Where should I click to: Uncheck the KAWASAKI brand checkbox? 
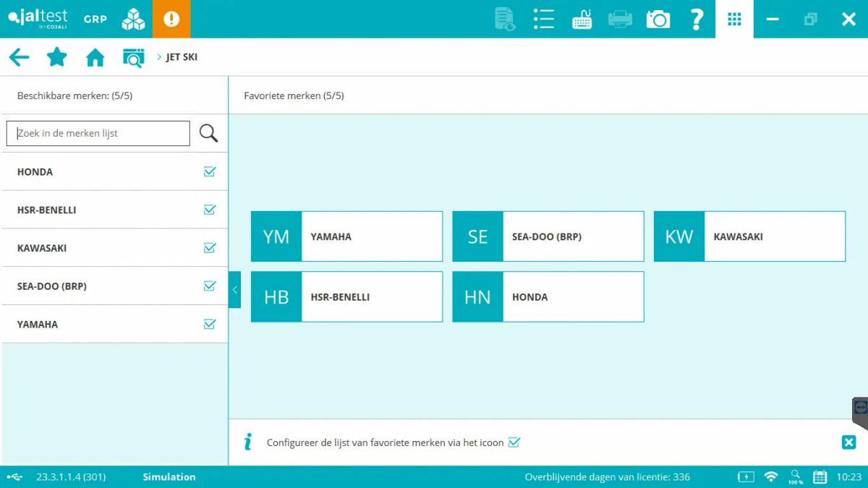[210, 248]
